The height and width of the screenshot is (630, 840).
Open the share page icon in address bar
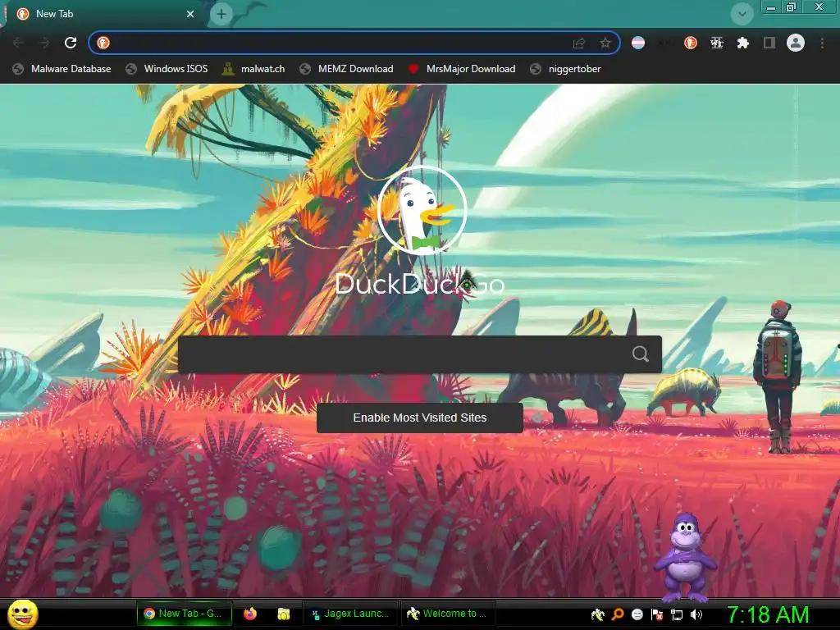click(579, 43)
